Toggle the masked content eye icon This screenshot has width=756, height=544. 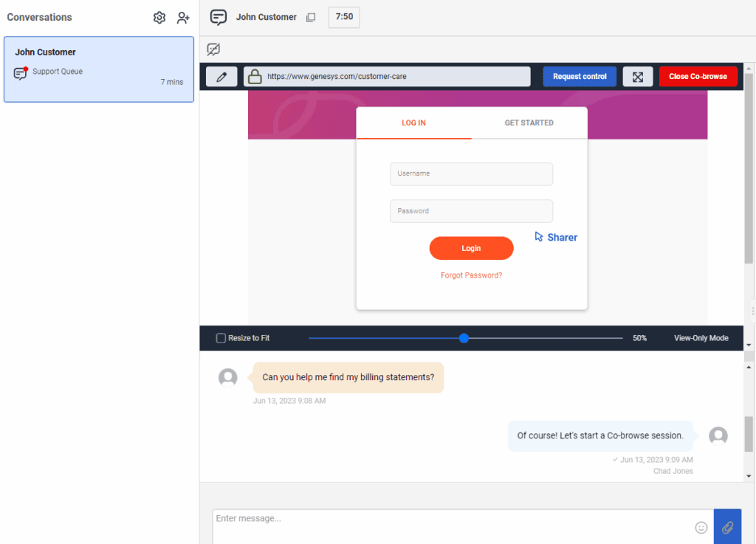[213, 49]
